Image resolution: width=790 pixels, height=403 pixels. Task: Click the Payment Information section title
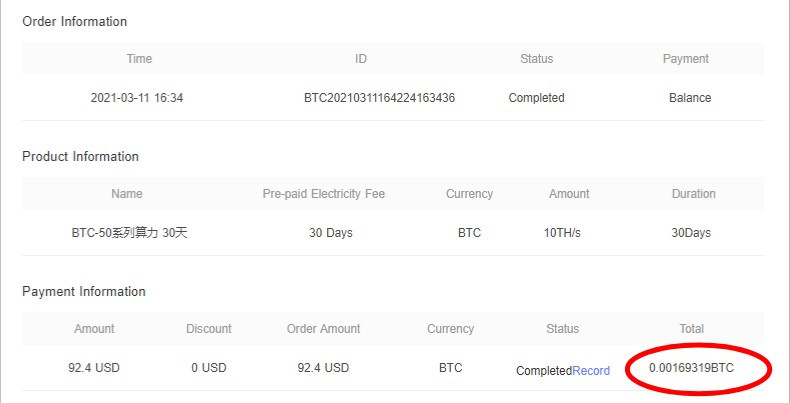(x=84, y=292)
